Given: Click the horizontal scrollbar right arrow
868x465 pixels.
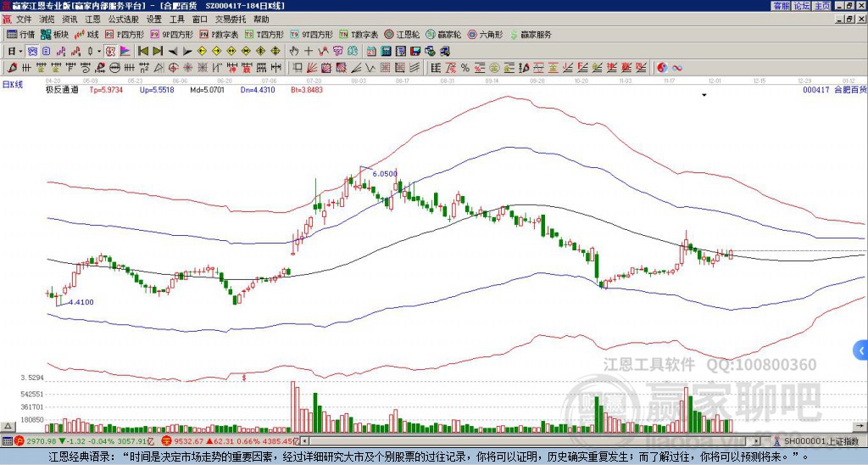Looking at the screenshot, I should pyautogui.click(x=757, y=441).
